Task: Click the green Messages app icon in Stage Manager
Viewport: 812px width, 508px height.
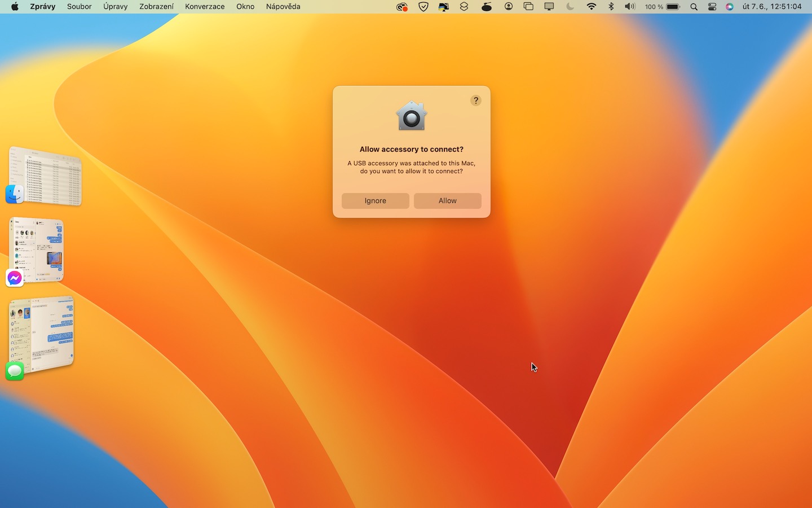Action: pyautogui.click(x=15, y=371)
